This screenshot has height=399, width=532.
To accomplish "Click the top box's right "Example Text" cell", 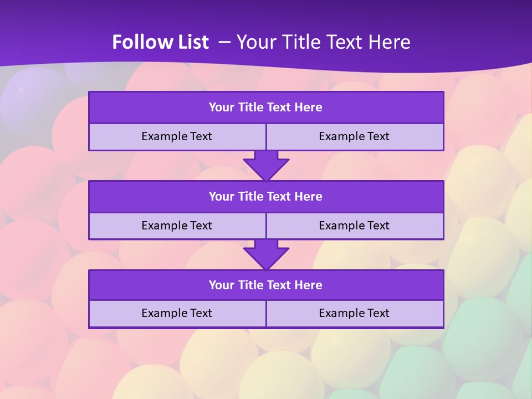I will 354,137.
